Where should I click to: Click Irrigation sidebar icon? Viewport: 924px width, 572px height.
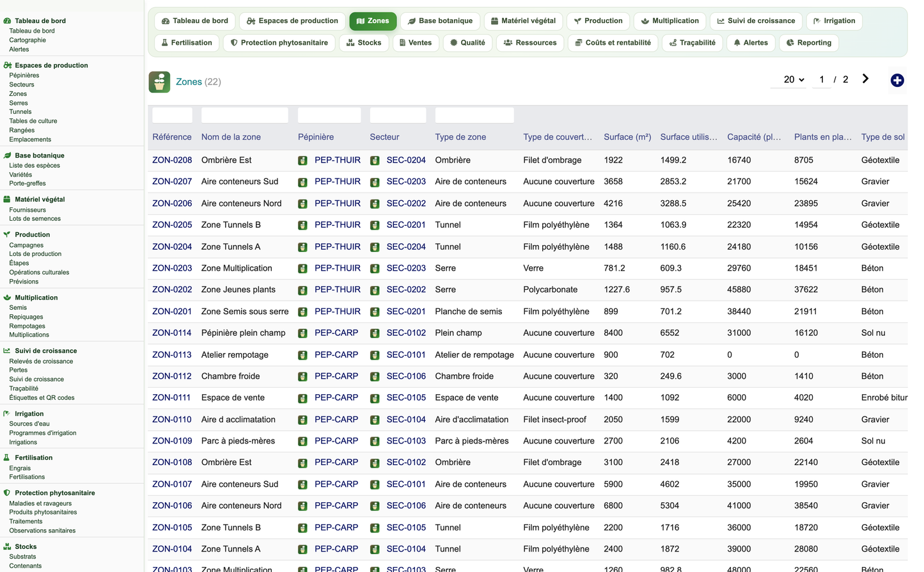pos(7,414)
